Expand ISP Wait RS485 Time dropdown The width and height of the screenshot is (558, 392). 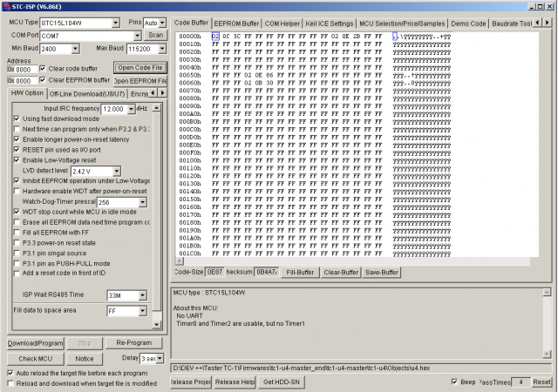142,295
